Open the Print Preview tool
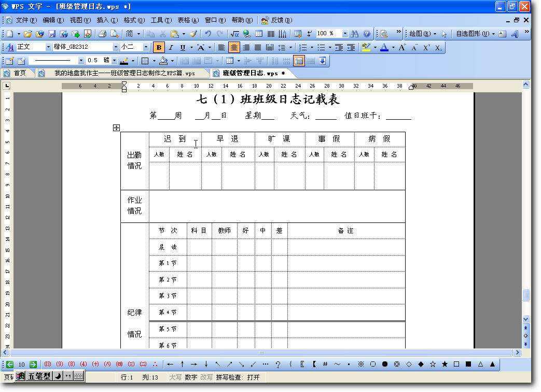This screenshot has width=541, height=392. tap(114, 34)
